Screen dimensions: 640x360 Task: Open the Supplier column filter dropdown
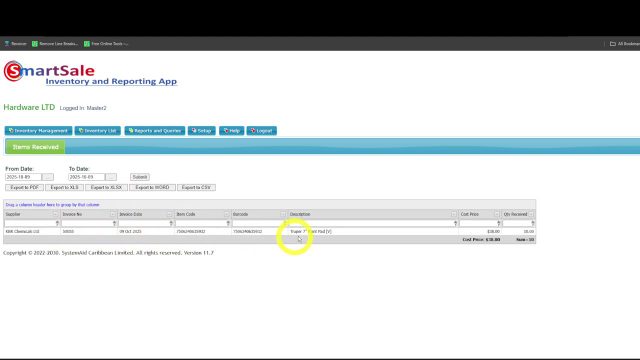click(56, 214)
